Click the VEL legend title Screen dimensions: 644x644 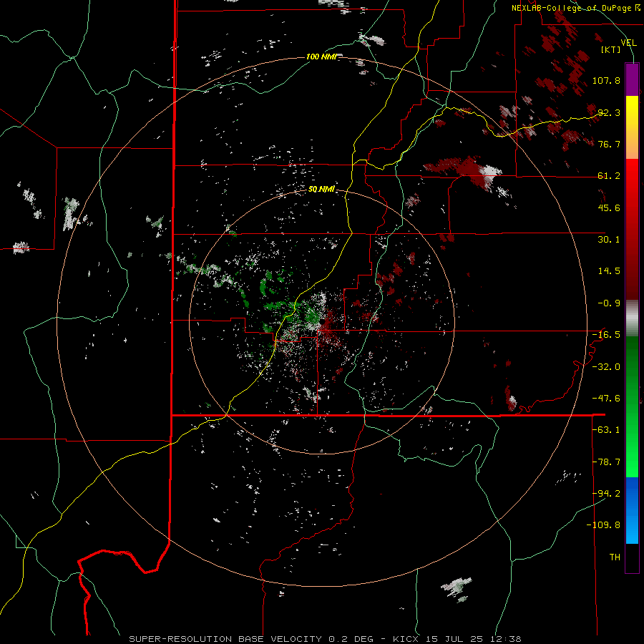tap(628, 42)
